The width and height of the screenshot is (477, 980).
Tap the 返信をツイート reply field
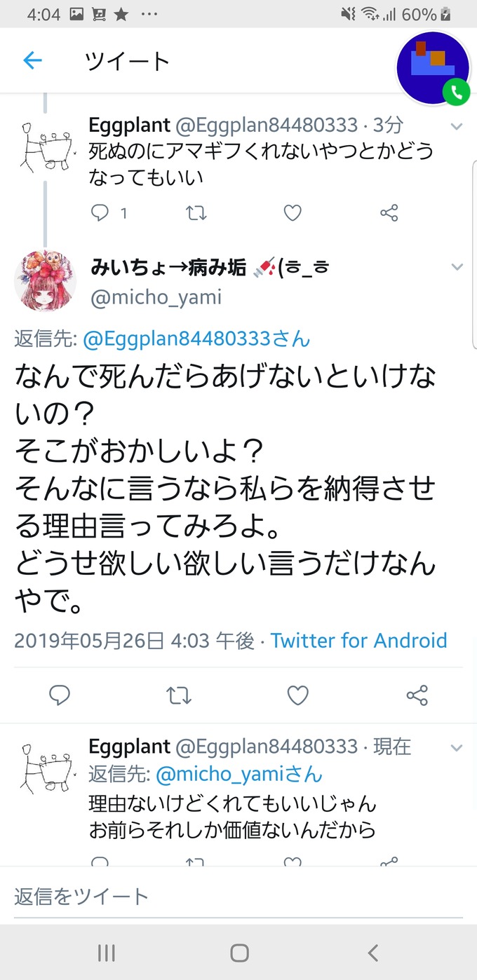[x=238, y=896]
